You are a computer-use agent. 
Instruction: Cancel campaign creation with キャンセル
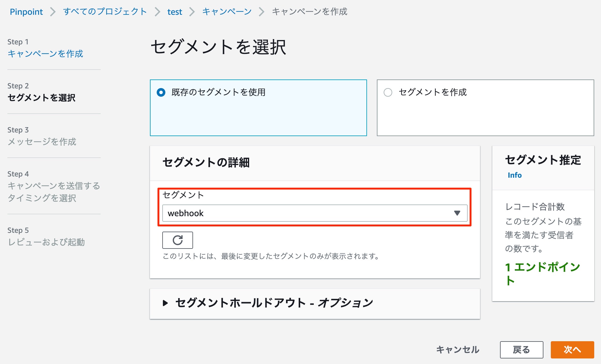coord(457,350)
